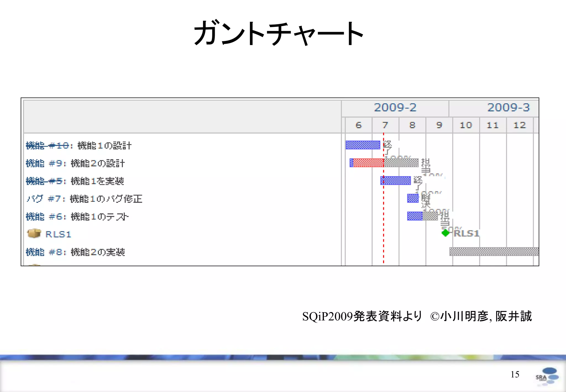Click week 10 column header
The width and height of the screenshot is (566, 392).
(466, 125)
